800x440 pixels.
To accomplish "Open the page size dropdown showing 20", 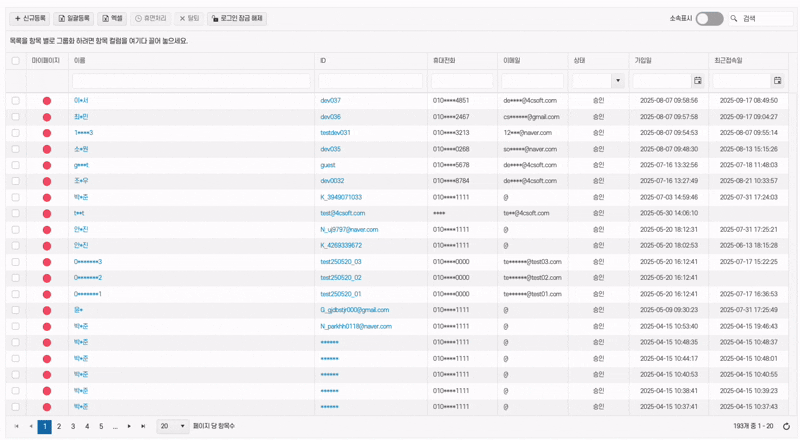I will click(x=172, y=426).
